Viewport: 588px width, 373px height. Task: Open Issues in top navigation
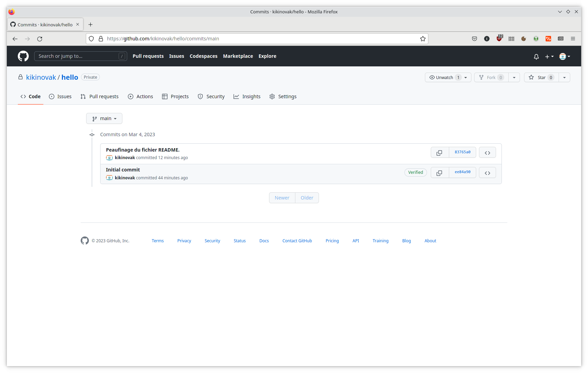(177, 56)
